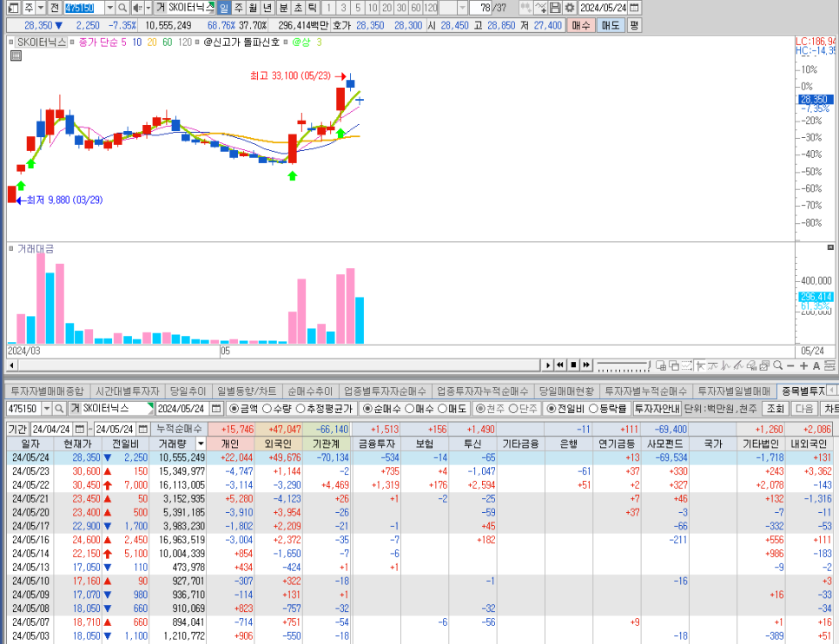Adjust the chart bar-width slider
Viewport: 839px width, 644px height.
click(x=624, y=366)
